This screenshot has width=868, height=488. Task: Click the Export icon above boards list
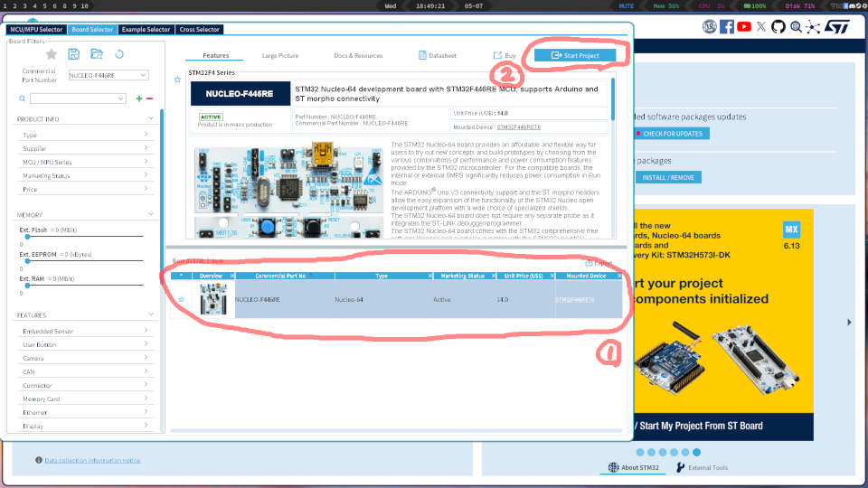tap(589, 263)
